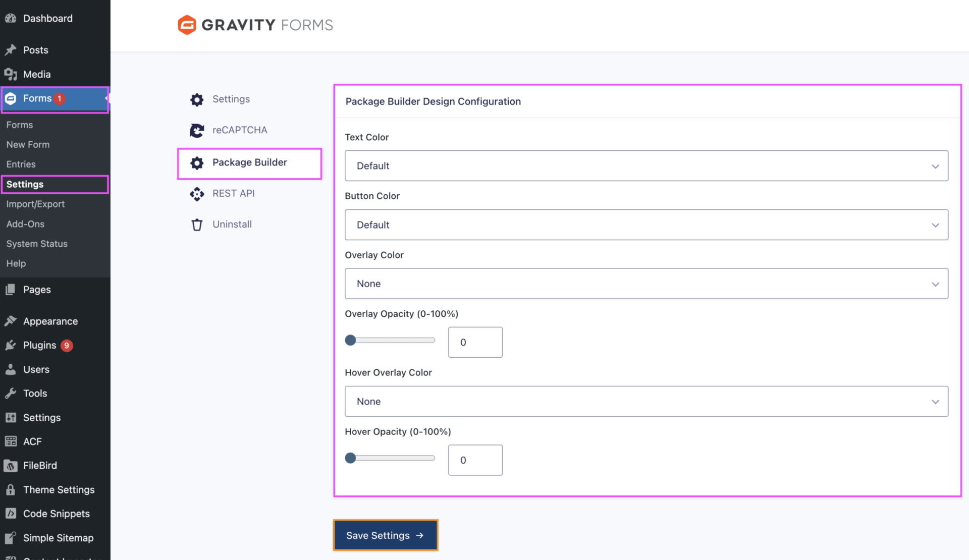Click the reCAPTCHA icon in settings nav

click(x=197, y=131)
